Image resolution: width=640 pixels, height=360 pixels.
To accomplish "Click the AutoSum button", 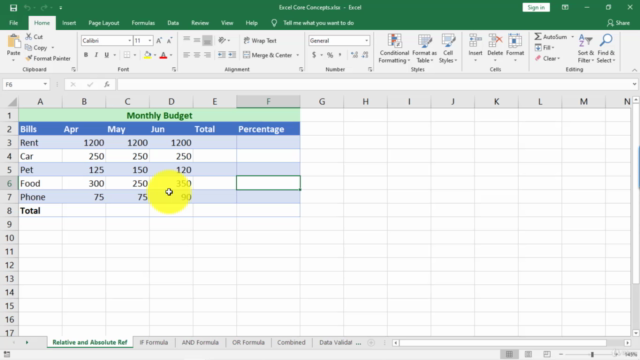I will tap(551, 37).
